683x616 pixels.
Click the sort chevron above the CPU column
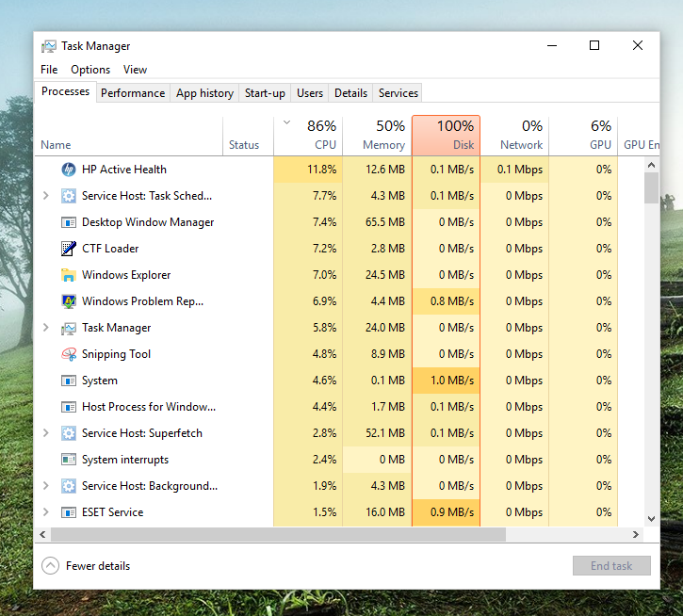(286, 122)
